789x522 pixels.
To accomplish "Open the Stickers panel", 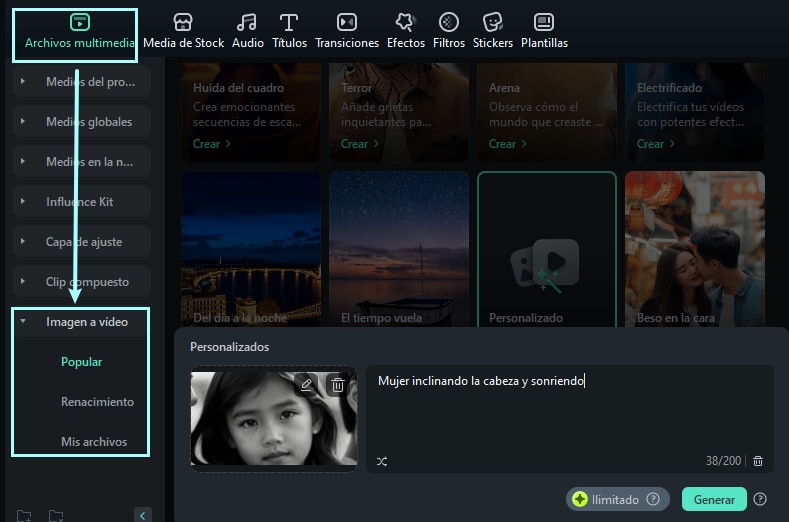I will tap(492, 31).
